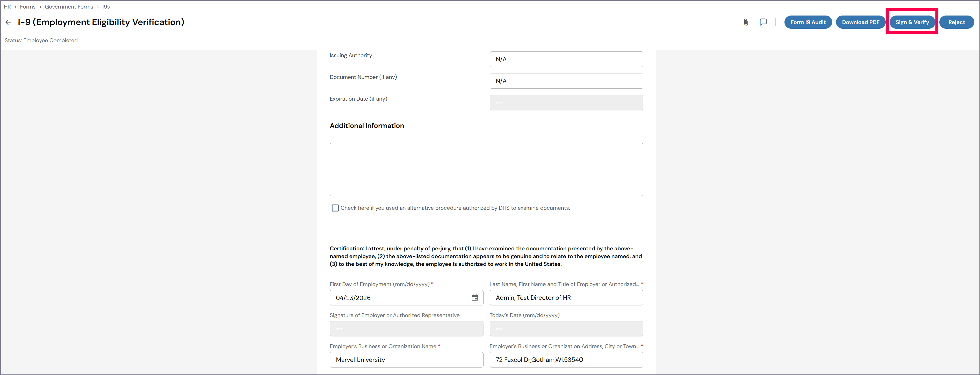
Task: Click the Sign & Verify button
Action: [x=912, y=22]
